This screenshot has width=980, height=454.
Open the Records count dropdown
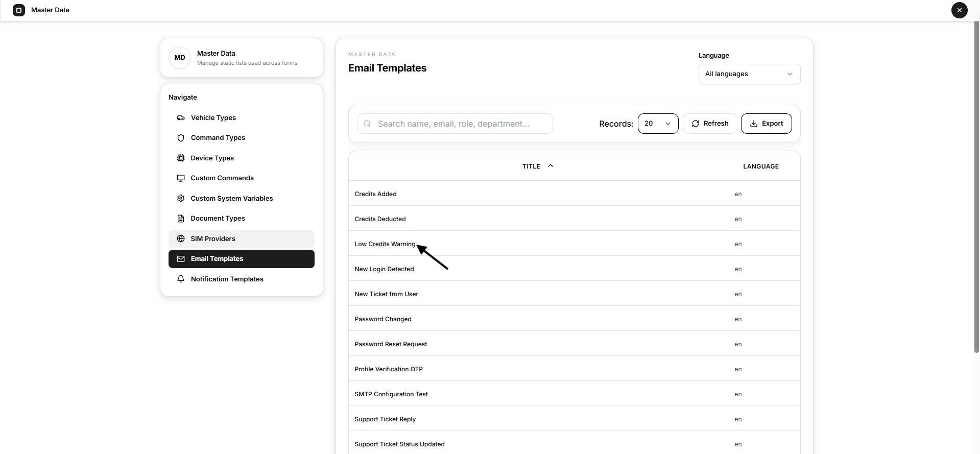(x=658, y=124)
